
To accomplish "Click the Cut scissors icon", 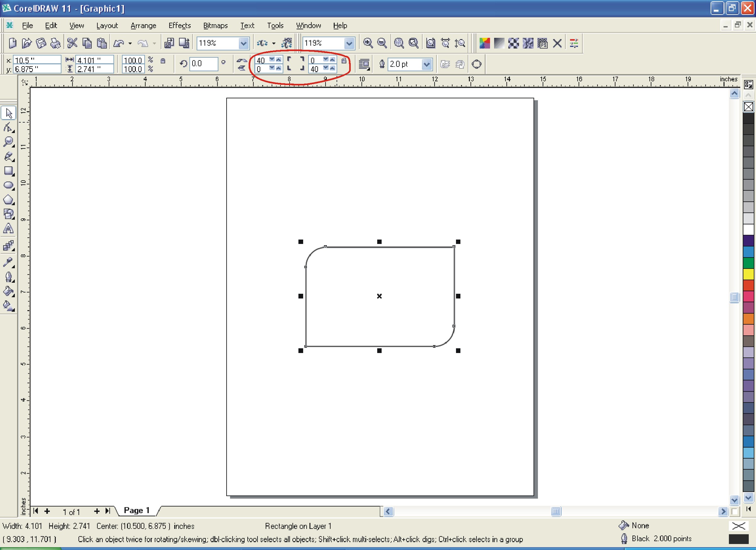I will 72,43.
